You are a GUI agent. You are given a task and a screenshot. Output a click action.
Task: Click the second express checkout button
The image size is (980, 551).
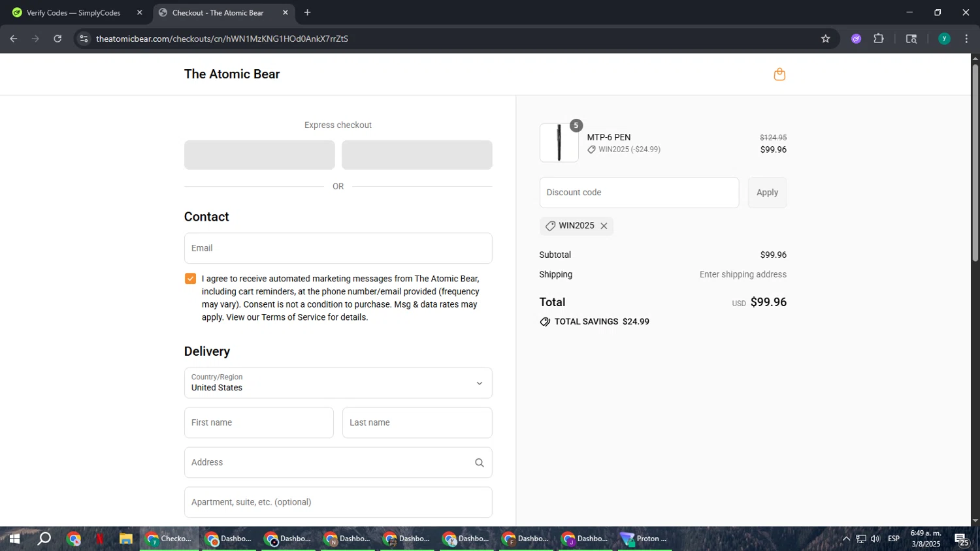coord(417,155)
